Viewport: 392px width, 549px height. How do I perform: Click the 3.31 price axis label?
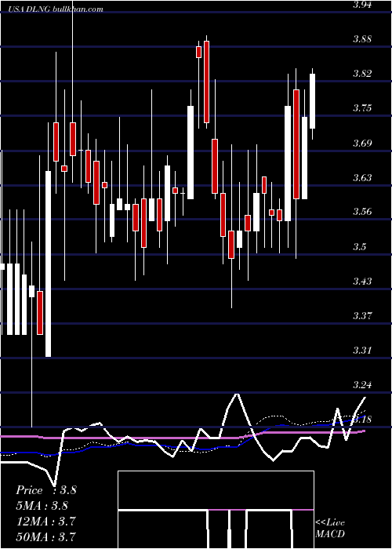coord(364,350)
